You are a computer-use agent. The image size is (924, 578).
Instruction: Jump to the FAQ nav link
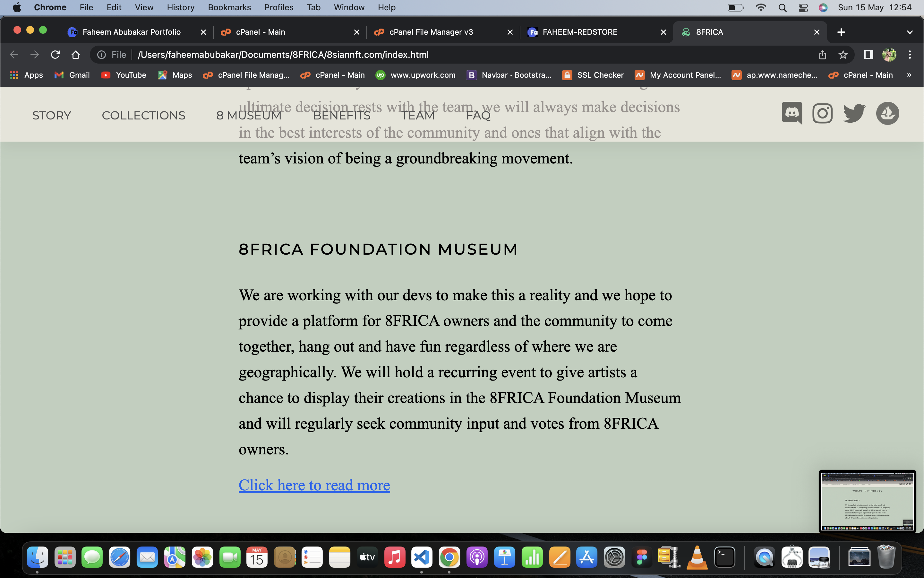tap(478, 116)
